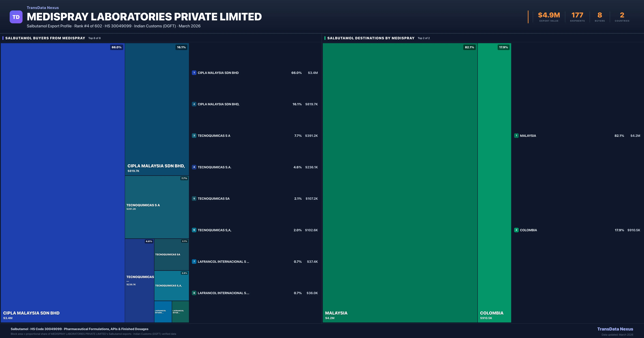Click rank badge 5 beside TECNOQUIMICAS SA
644x338 pixels.
tap(194, 199)
